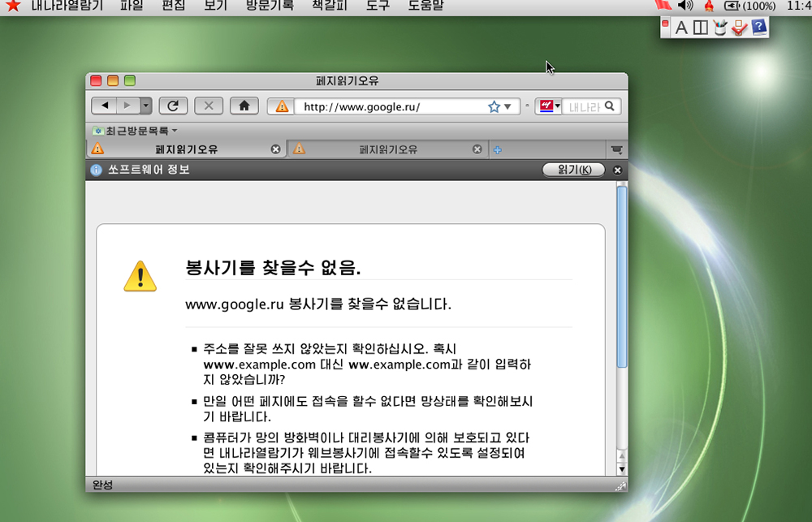Click the address field showing http://www.google.ru/
The image size is (812, 522).
pyautogui.click(x=390, y=106)
